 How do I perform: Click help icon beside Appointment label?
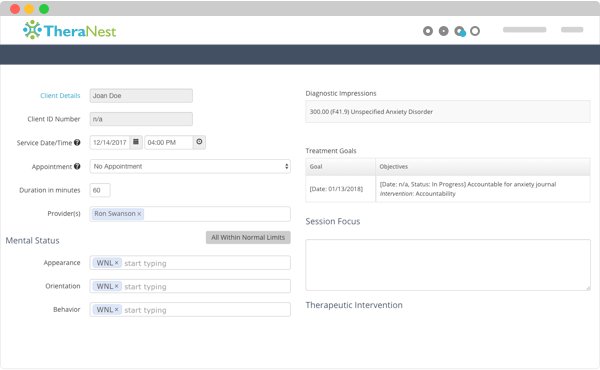tap(77, 166)
